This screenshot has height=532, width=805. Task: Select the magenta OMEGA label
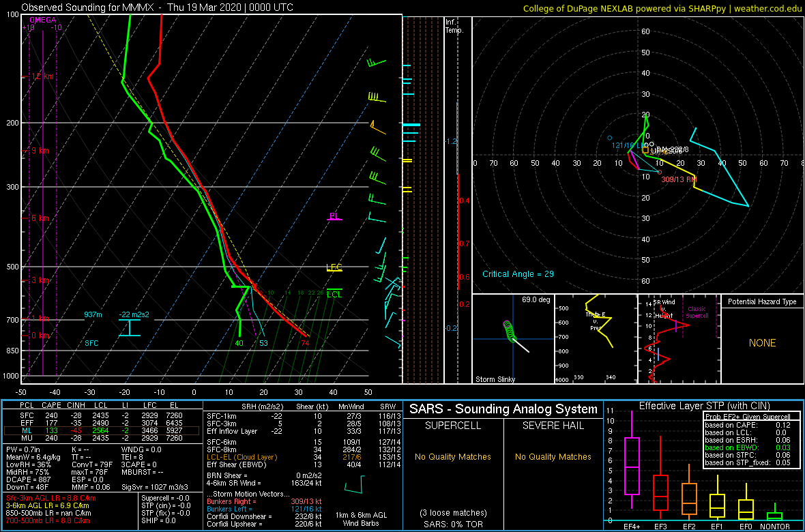tap(42, 20)
